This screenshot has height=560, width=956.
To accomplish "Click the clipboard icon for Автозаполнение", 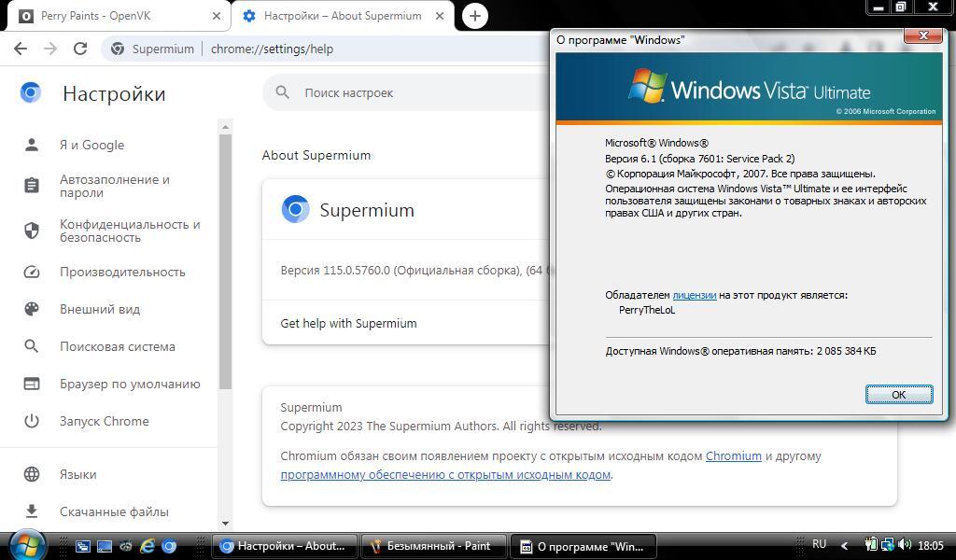I will click(x=32, y=185).
